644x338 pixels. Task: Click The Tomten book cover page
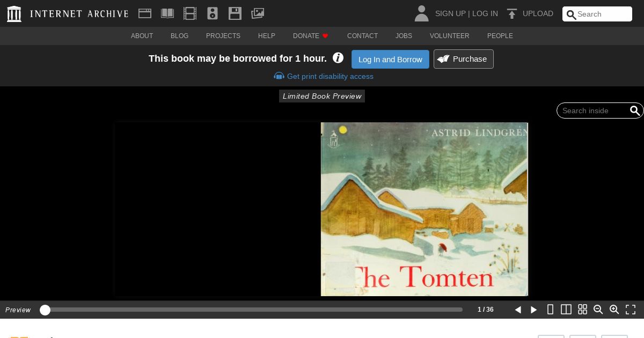pos(425,209)
